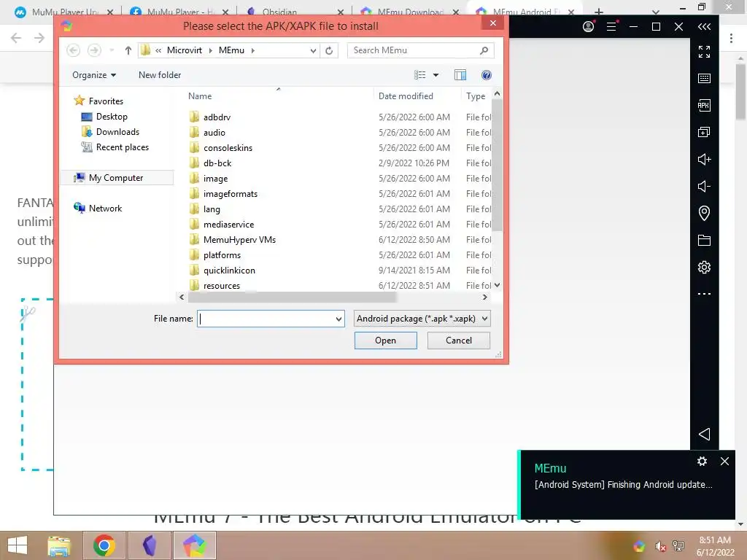Open MEmu GPS location icon
Image resolution: width=747 pixels, height=560 pixels.
point(704,213)
